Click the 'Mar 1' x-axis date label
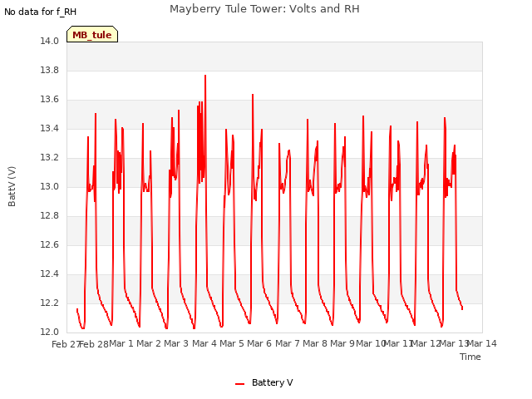The image size is (532, 399). 121,343
